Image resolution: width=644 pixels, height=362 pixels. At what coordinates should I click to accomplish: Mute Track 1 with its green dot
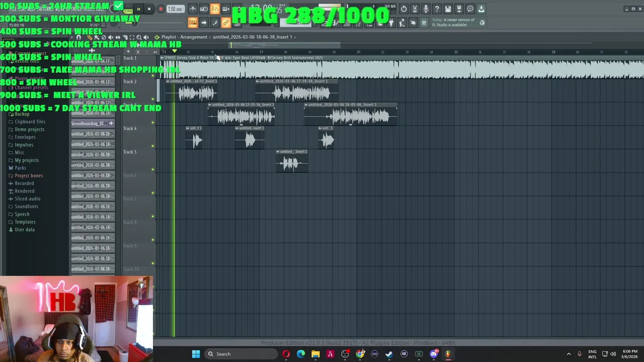point(153,75)
